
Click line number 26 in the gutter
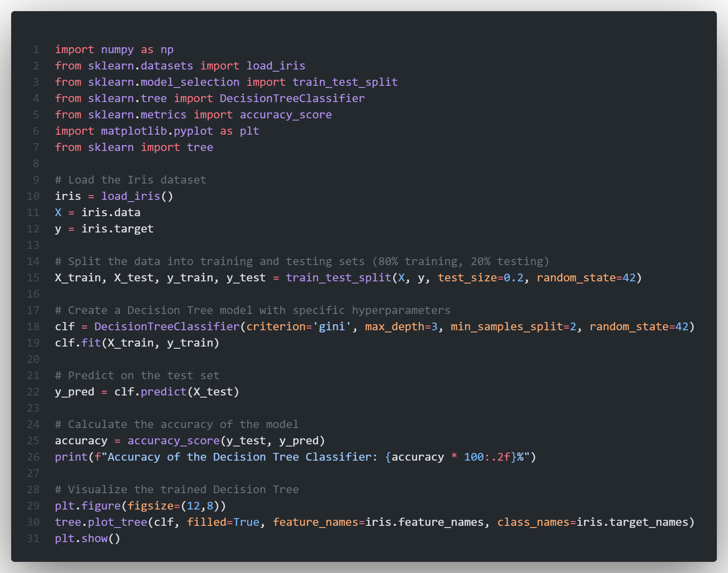coord(33,457)
